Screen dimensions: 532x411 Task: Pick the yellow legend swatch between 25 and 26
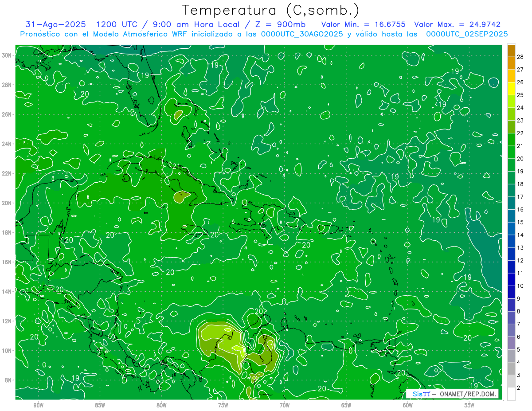[x=511, y=89]
